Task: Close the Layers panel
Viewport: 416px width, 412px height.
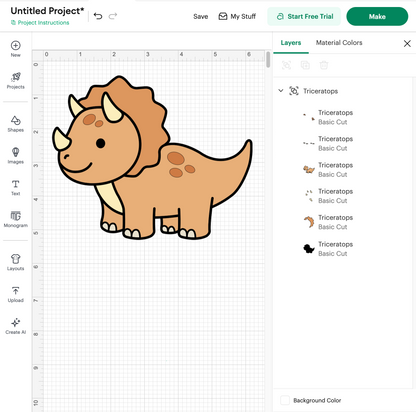Action: pos(407,43)
